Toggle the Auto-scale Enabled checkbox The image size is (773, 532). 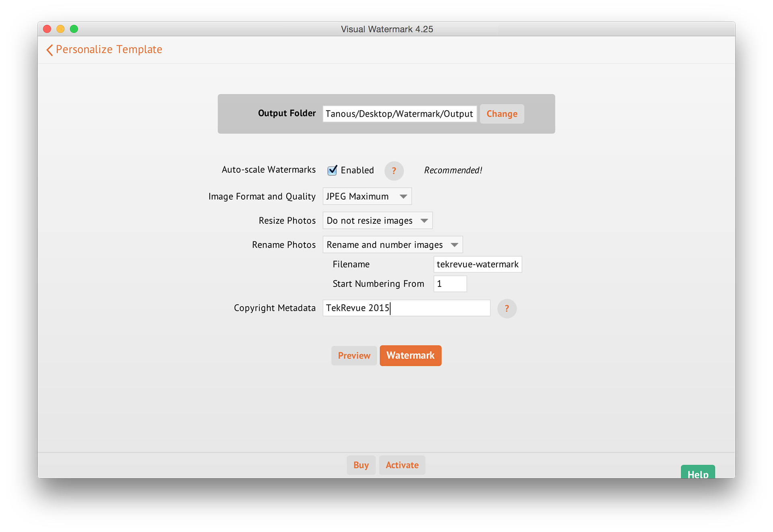point(332,170)
